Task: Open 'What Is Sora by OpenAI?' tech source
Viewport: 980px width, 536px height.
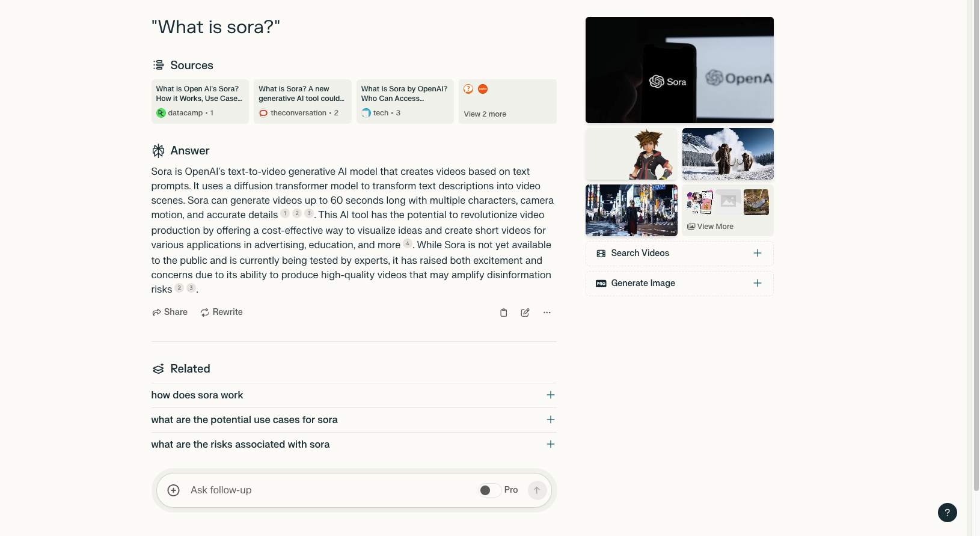Action: [x=405, y=102]
